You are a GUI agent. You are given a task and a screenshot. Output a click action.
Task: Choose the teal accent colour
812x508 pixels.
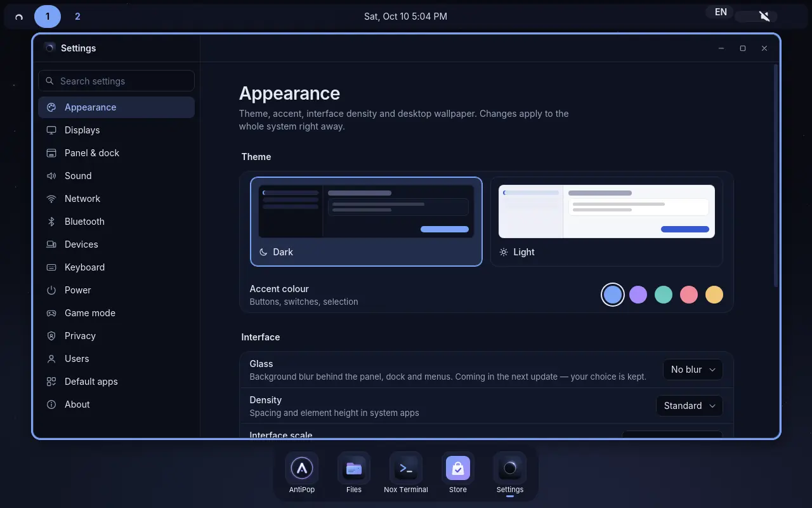tap(664, 295)
